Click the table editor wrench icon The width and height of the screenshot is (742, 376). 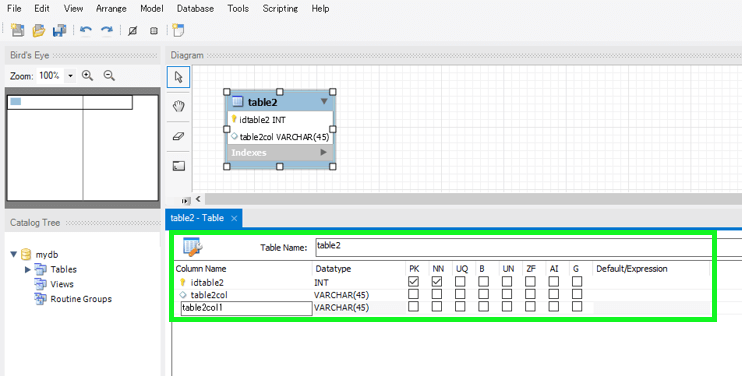(x=193, y=247)
